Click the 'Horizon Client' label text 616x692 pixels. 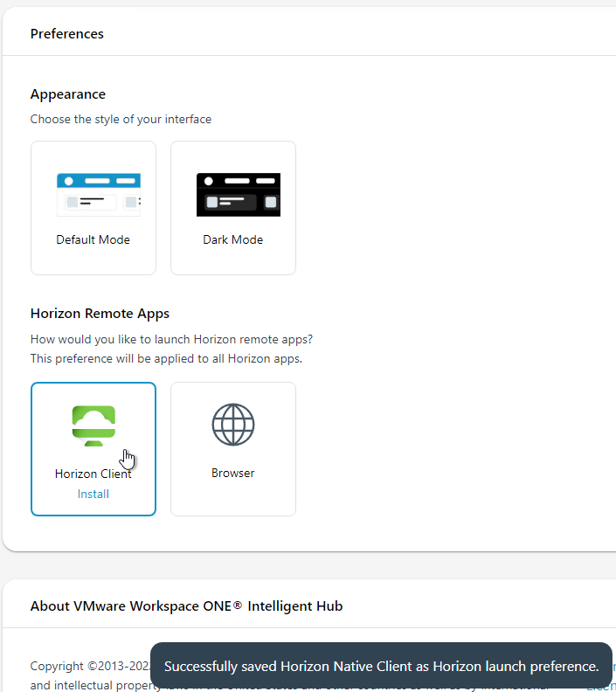(93, 474)
